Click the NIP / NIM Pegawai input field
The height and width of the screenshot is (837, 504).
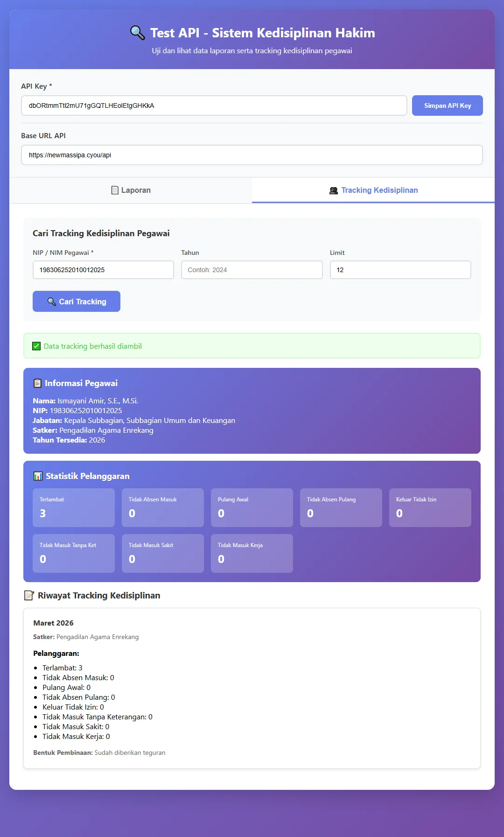[103, 270]
